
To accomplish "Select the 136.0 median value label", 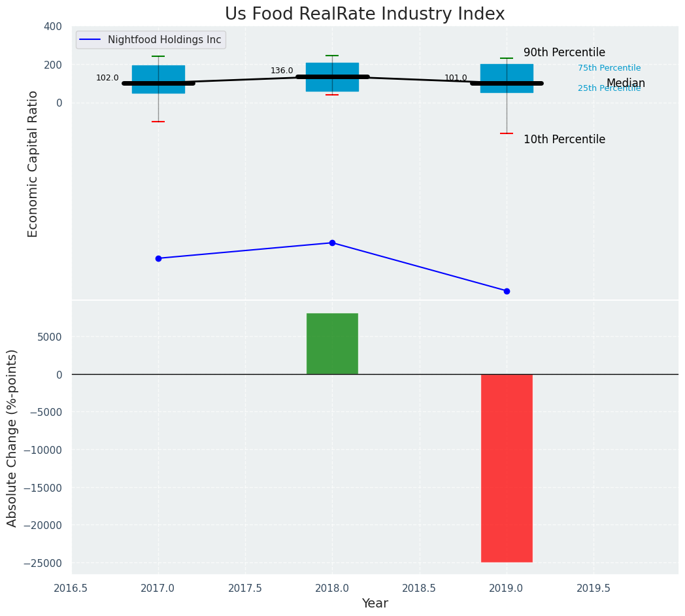I will pos(282,71).
